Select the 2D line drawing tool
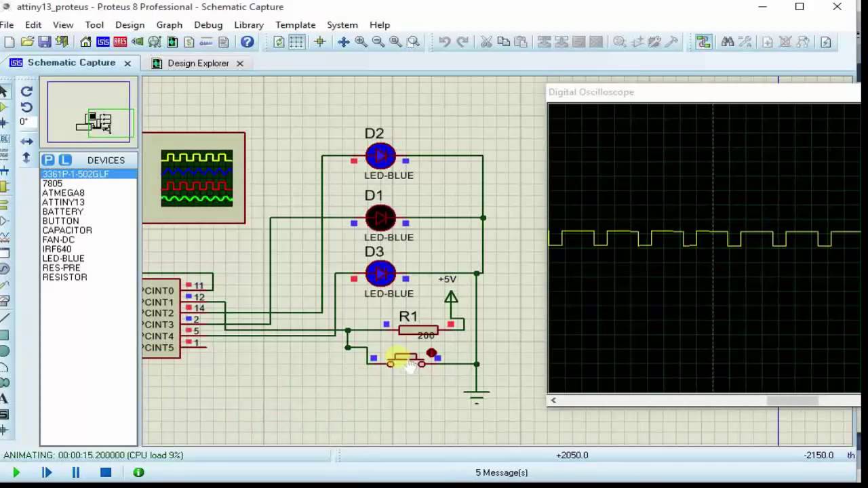The image size is (868, 488). click(x=3, y=318)
